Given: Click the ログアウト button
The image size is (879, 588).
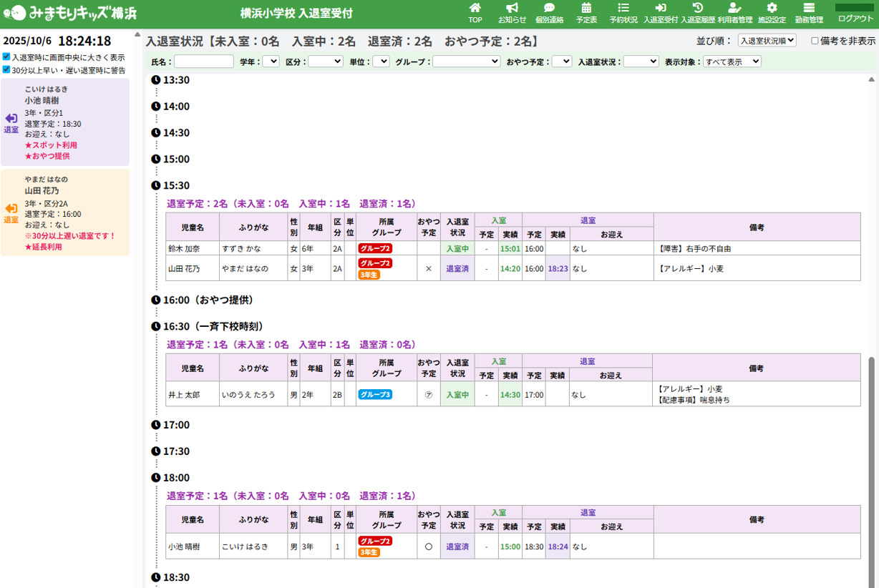Looking at the screenshot, I should click(x=855, y=18).
